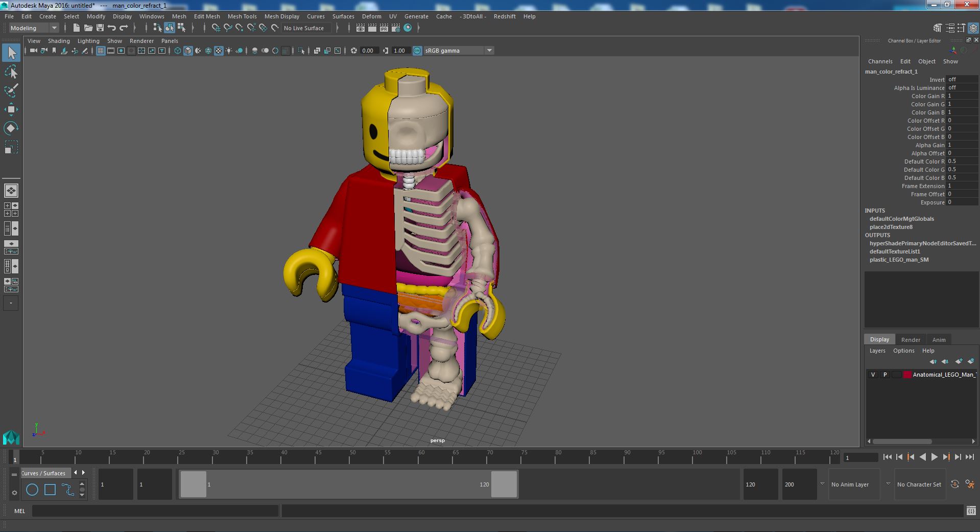The image size is (980, 532).
Task: Toggle use all lights icon
Action: point(229,51)
